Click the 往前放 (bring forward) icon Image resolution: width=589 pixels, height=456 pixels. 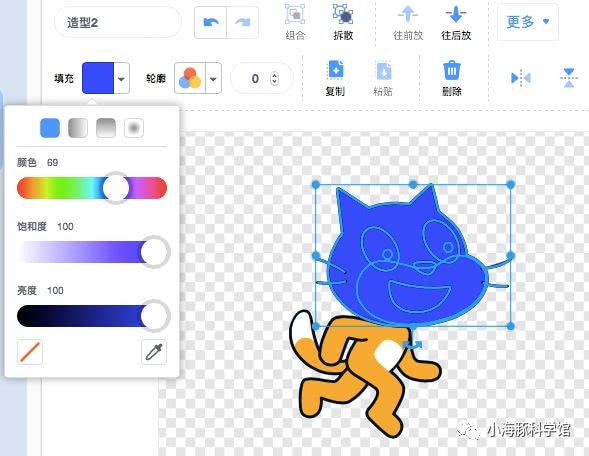pyautogui.click(x=408, y=14)
